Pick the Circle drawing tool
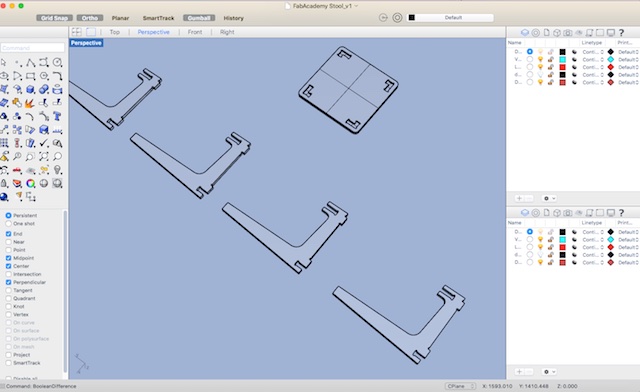The width and height of the screenshot is (640, 392). point(58,62)
